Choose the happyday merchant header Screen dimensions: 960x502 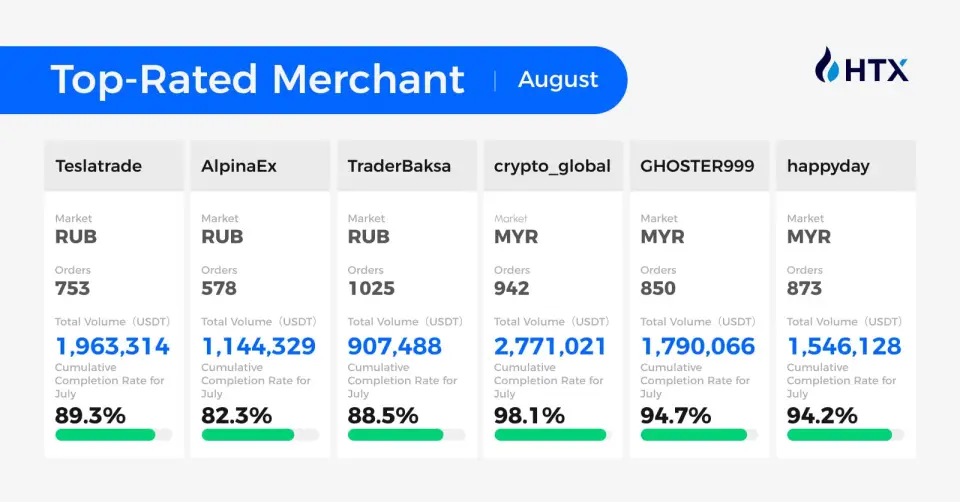point(846,166)
